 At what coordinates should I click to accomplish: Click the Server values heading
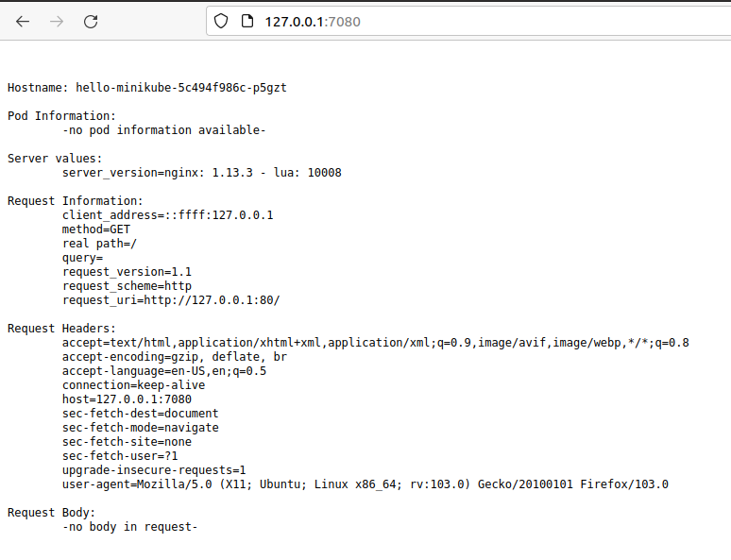point(55,159)
